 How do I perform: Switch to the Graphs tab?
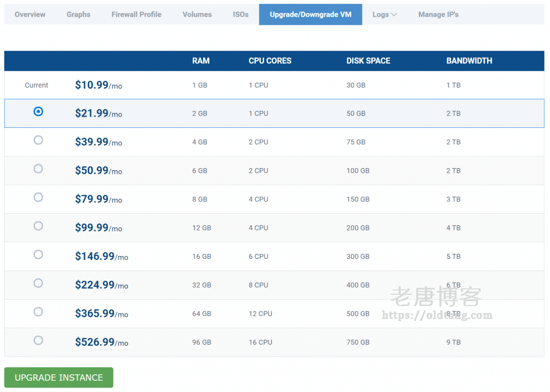[78, 14]
